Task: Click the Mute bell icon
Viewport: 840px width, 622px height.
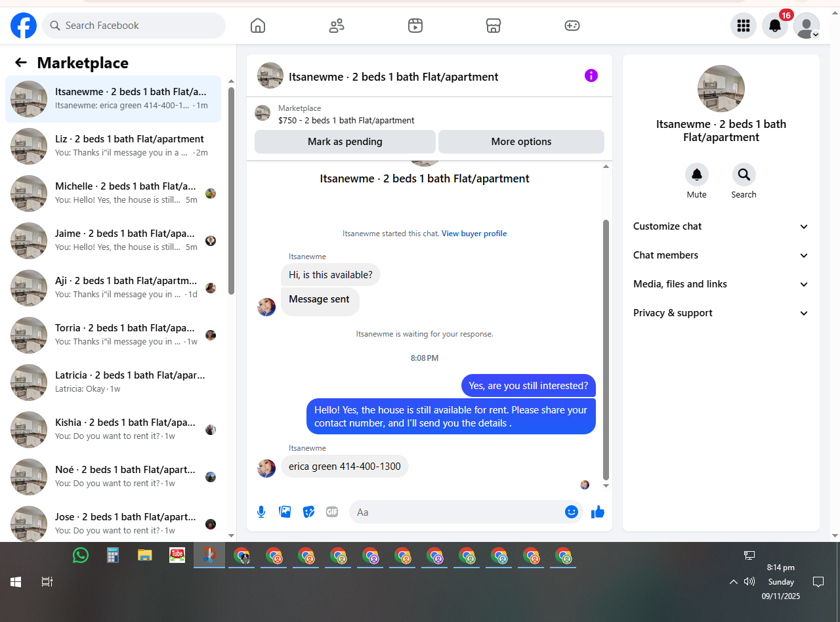Action: (x=697, y=175)
